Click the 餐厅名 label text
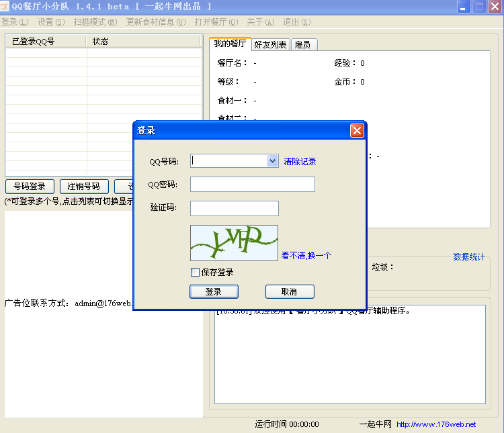The image size is (504, 433). 232,62
